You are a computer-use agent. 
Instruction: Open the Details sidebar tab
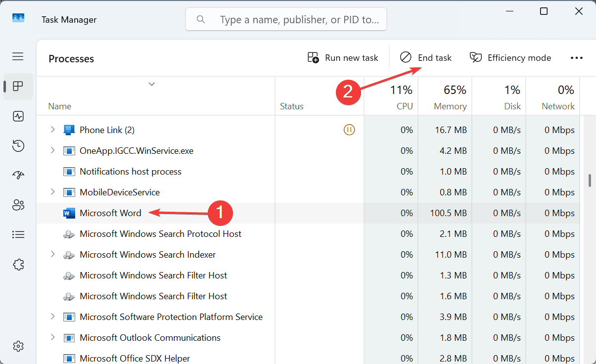(x=18, y=235)
